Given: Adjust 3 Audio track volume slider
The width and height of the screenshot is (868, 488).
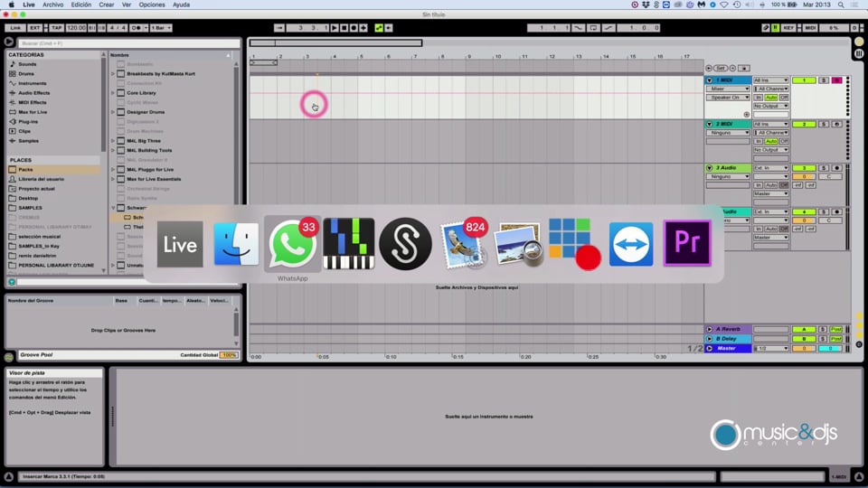Looking at the screenshot, I should [x=804, y=176].
